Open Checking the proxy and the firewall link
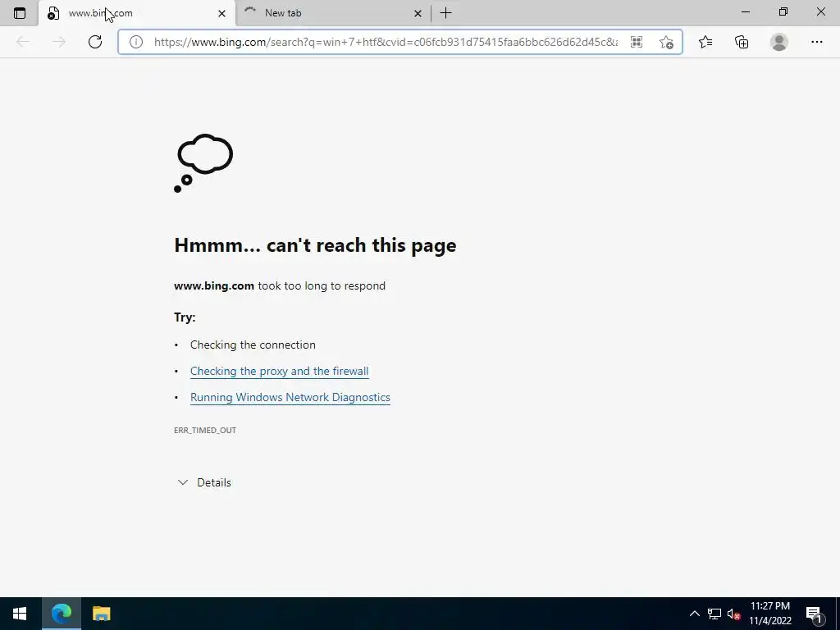Screen dimensions: 840x630 coord(279,372)
